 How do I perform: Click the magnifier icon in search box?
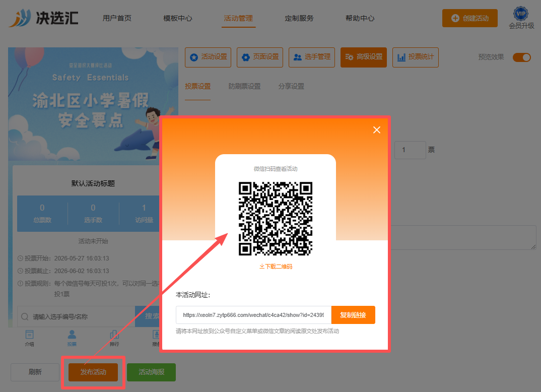25,317
